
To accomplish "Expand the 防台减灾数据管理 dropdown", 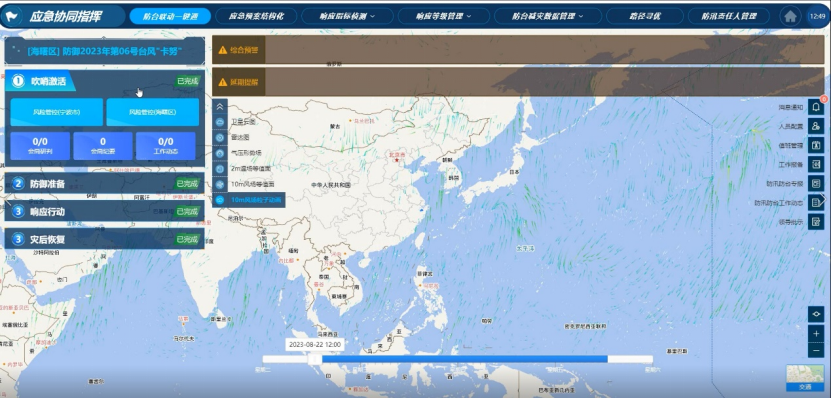I will pyautogui.click(x=547, y=16).
